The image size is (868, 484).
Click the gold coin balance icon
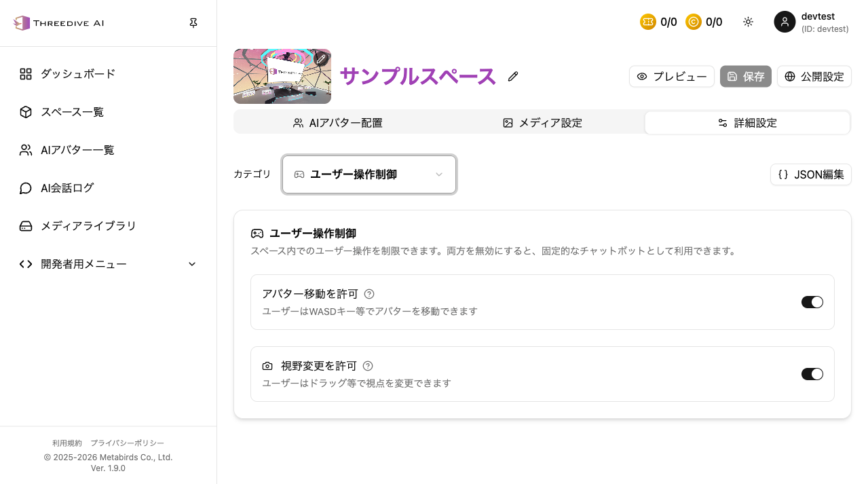pyautogui.click(x=694, y=22)
